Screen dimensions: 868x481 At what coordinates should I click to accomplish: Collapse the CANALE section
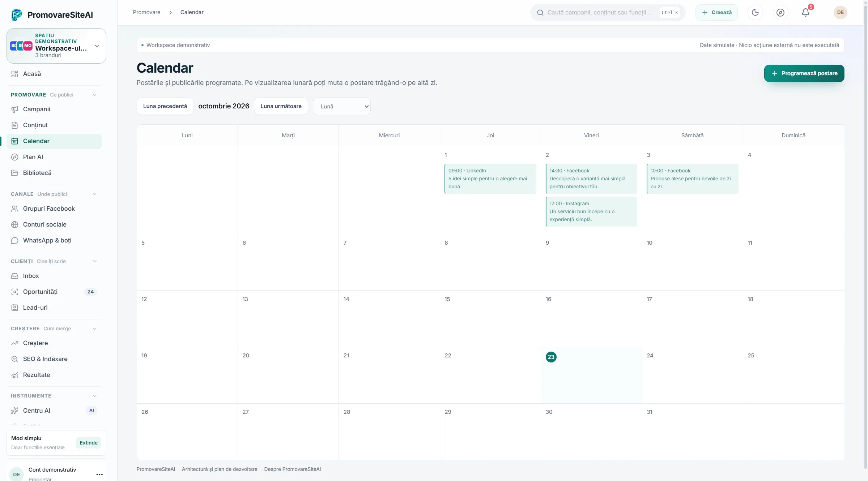point(94,194)
